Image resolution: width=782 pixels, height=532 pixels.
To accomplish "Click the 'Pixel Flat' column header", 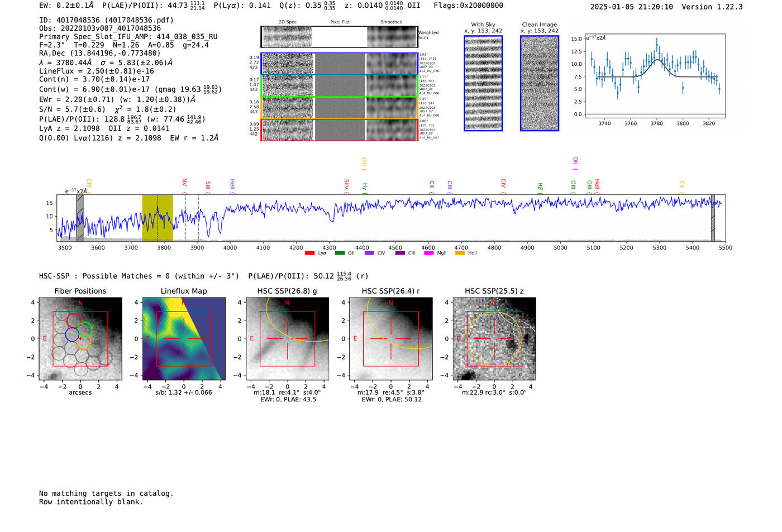I will [x=340, y=22].
